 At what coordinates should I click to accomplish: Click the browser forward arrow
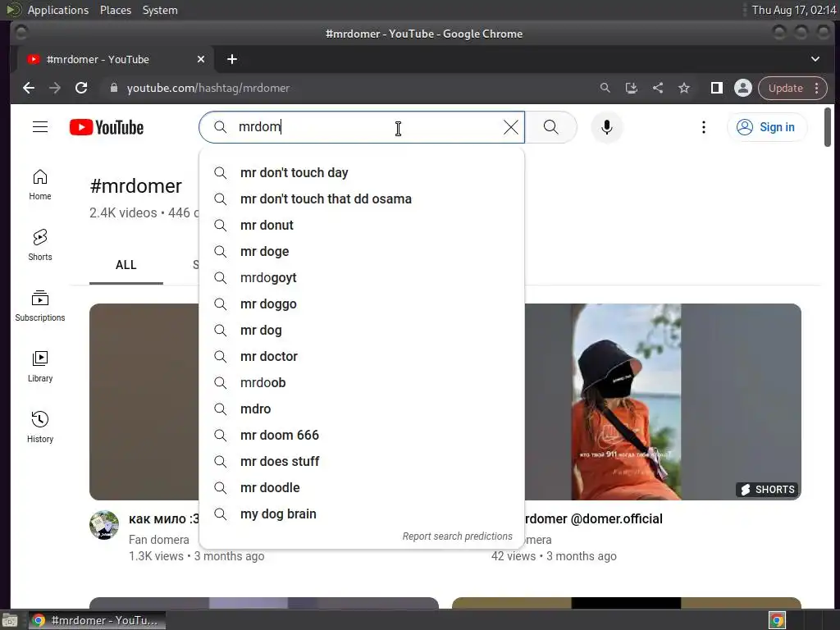(x=55, y=88)
